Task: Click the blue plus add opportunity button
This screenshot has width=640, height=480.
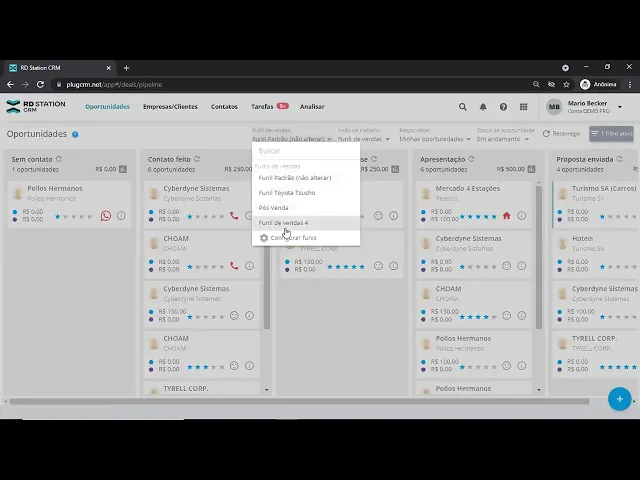Action: [x=620, y=399]
